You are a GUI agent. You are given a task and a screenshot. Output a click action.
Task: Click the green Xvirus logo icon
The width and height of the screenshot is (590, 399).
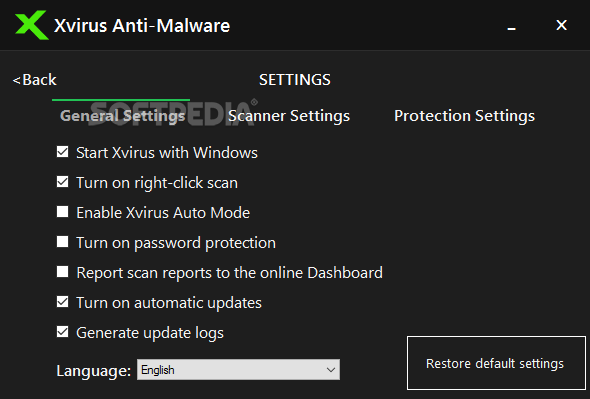tap(32, 25)
